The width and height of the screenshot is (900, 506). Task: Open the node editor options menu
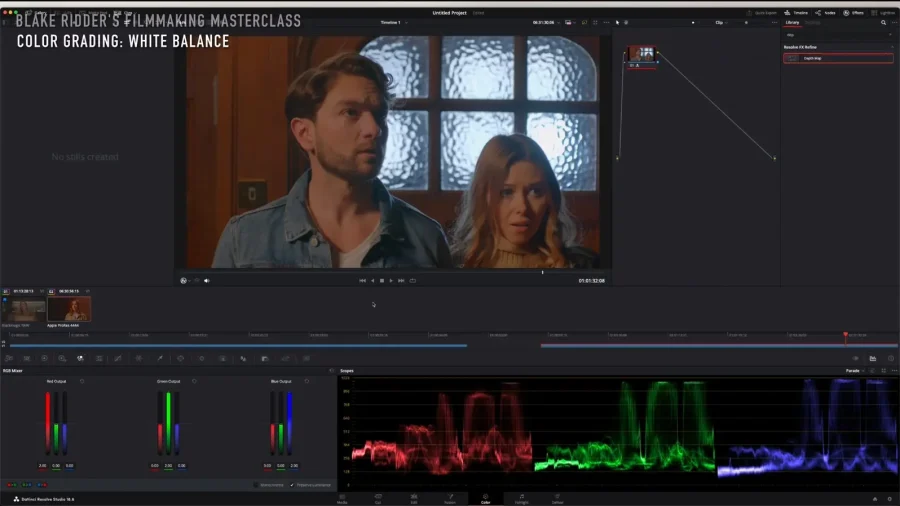coord(774,22)
